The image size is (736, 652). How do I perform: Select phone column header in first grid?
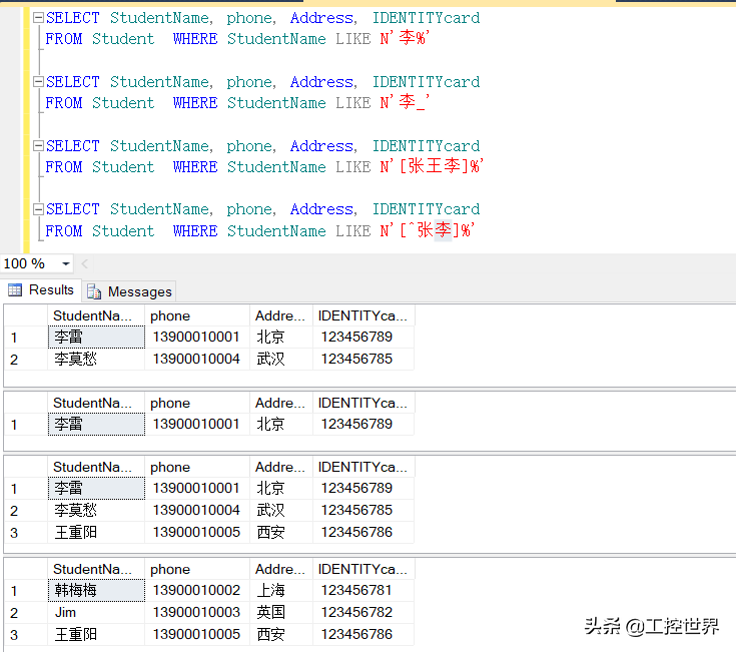(x=197, y=316)
